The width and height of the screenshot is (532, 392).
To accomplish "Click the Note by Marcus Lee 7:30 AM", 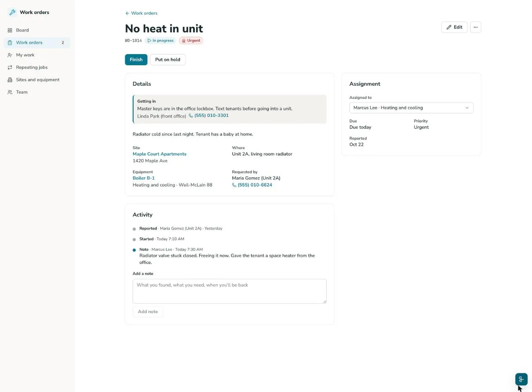I will click(171, 249).
